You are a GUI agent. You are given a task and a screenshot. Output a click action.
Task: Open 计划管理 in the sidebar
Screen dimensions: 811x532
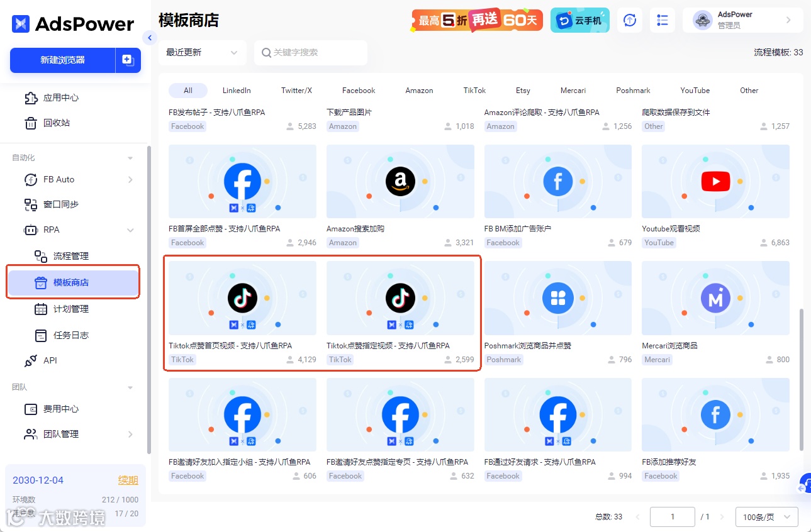pos(71,309)
